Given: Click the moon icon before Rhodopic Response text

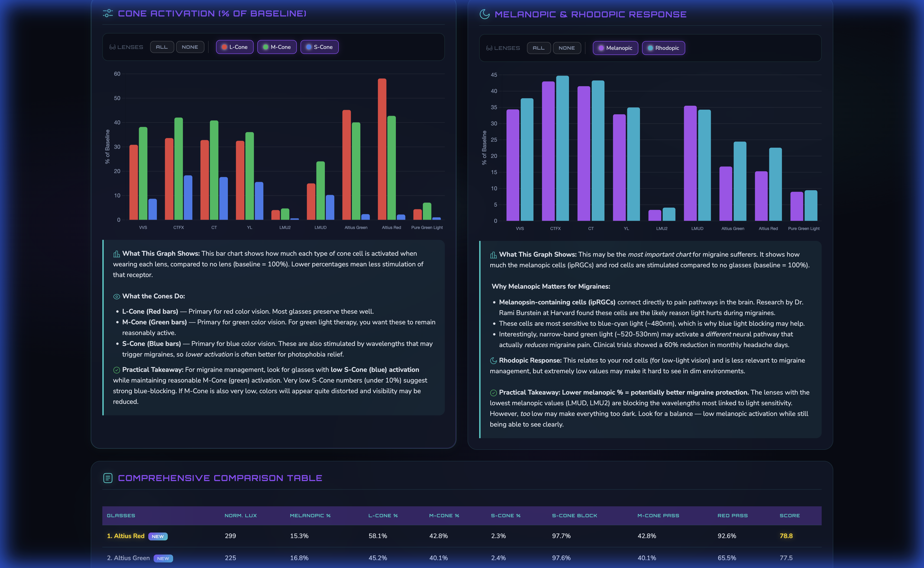Looking at the screenshot, I should [494, 361].
